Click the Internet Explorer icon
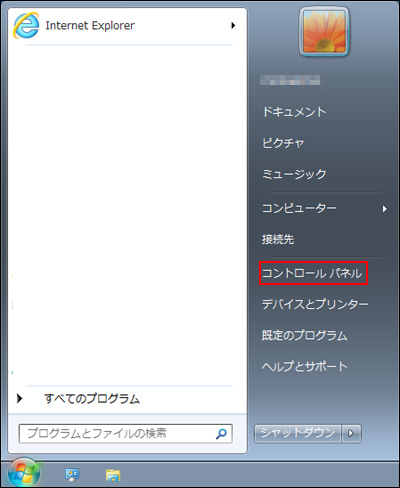400x488 pixels. [26, 25]
